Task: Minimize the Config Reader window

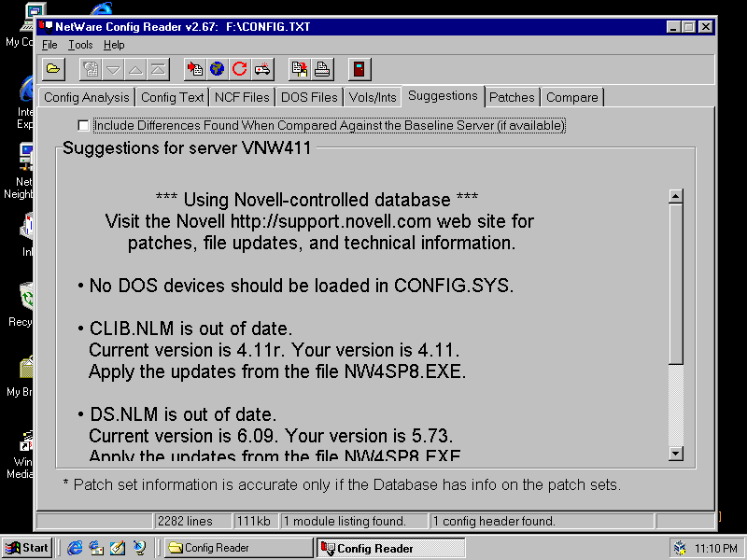Action: click(x=673, y=27)
